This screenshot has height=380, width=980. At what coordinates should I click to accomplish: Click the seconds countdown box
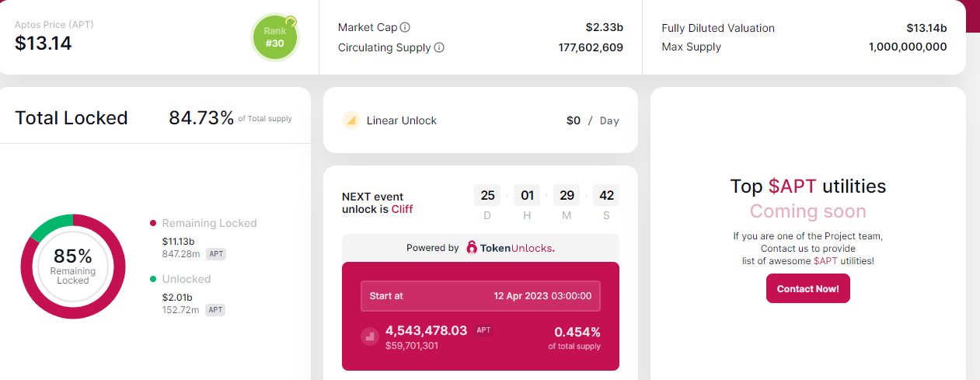(605, 195)
